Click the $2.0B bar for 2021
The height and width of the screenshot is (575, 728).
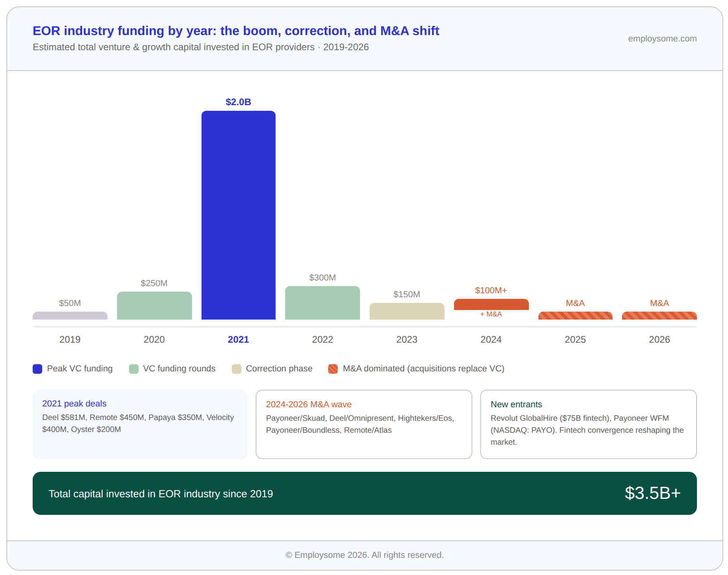coord(238,215)
